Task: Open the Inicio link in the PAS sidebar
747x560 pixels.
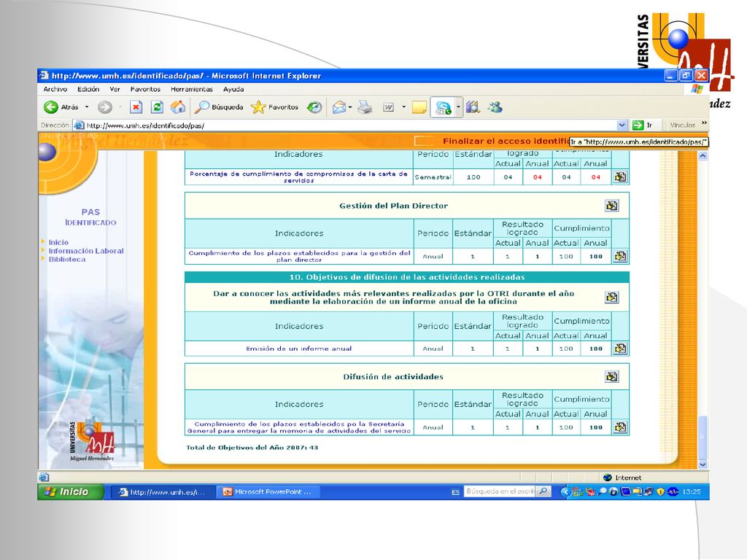Action: point(58,242)
